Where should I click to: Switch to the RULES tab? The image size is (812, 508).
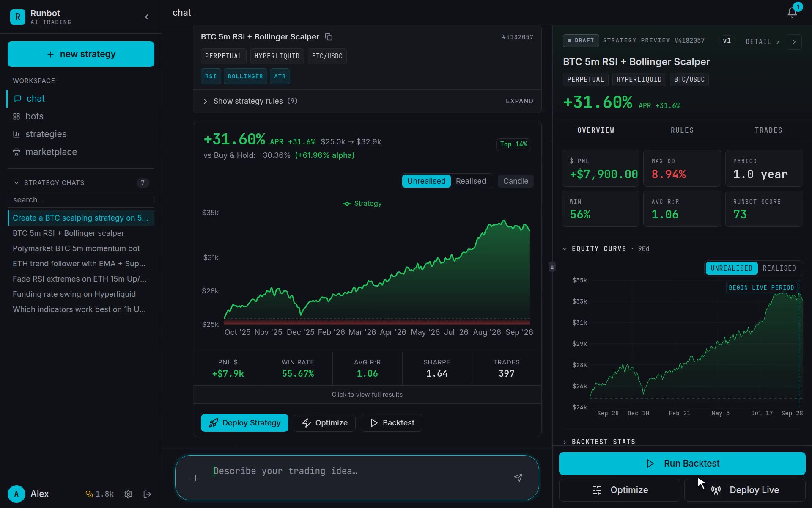coord(682,130)
